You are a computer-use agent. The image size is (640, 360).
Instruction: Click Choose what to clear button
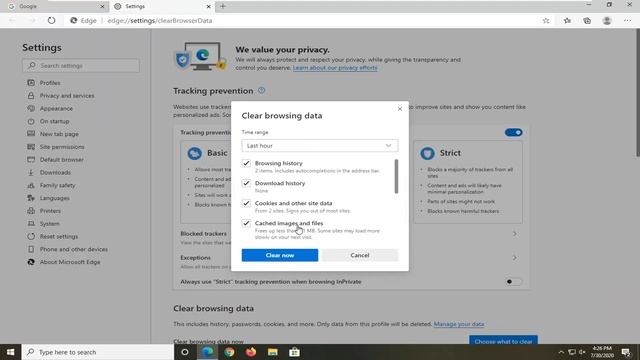pos(503,340)
